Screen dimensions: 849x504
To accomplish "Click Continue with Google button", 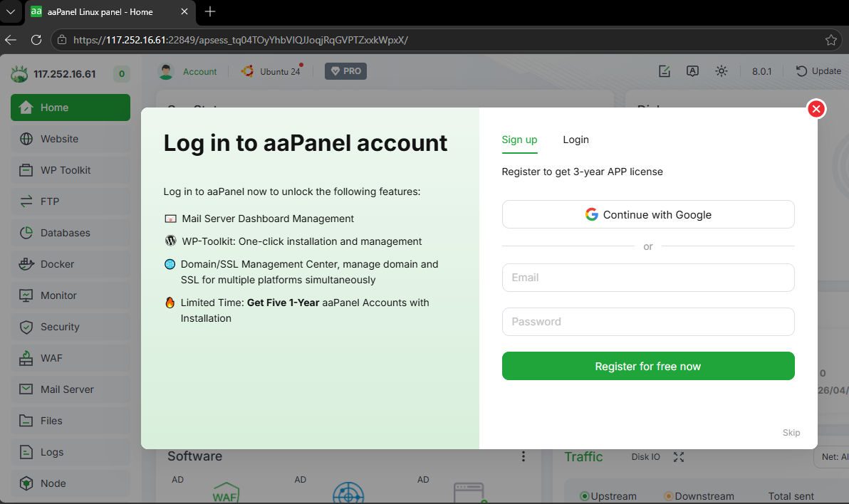I will tap(647, 214).
